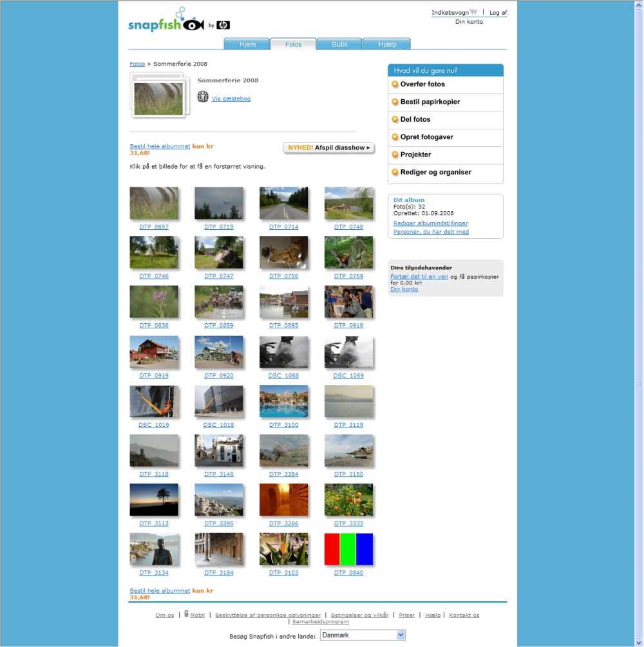Expand the Opret fotogaver option
Screen dimensions: 644x647
(446, 137)
